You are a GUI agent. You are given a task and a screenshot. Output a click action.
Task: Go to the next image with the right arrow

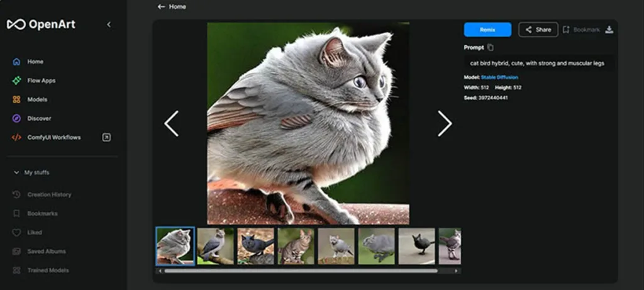point(445,123)
